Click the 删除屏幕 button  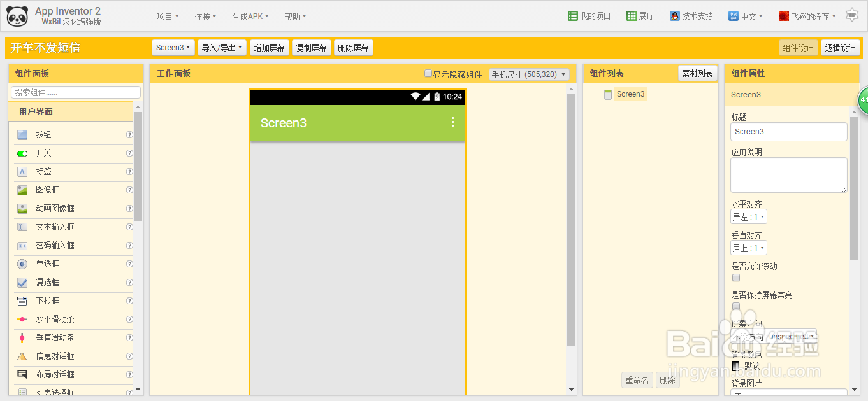point(354,48)
